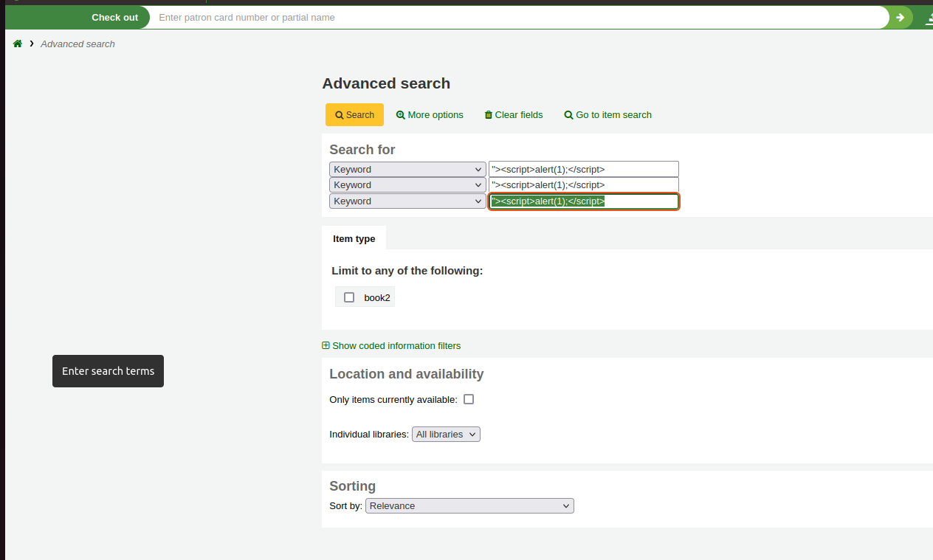Enable Only items currently available checkbox
Screen dimensions: 933x560
click(469, 399)
